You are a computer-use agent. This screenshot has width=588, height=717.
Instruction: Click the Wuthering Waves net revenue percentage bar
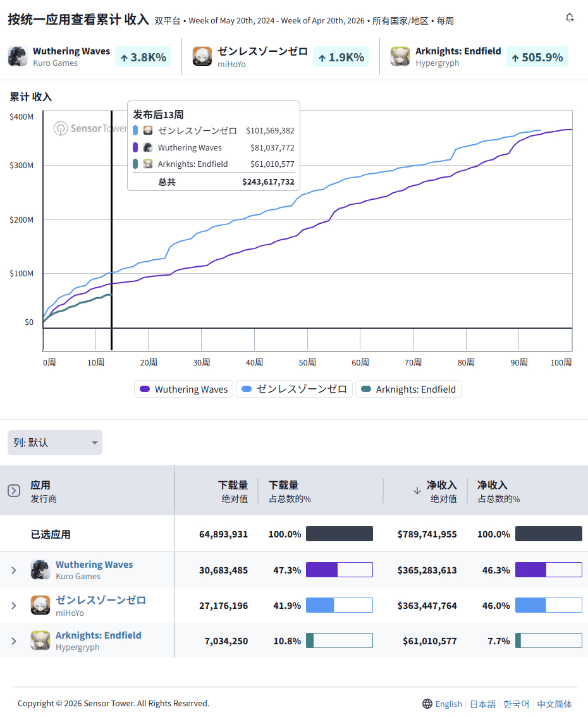click(549, 570)
